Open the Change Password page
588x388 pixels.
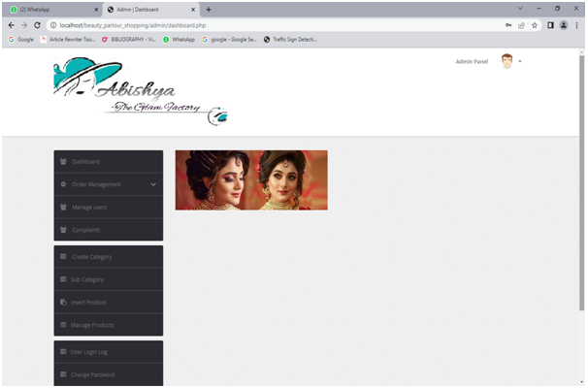[109, 374]
